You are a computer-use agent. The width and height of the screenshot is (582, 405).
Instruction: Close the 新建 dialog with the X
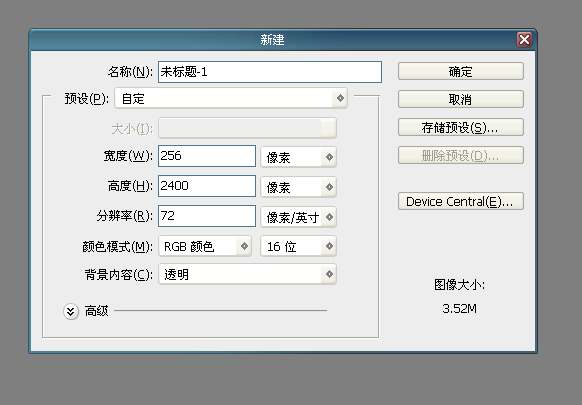pos(524,39)
